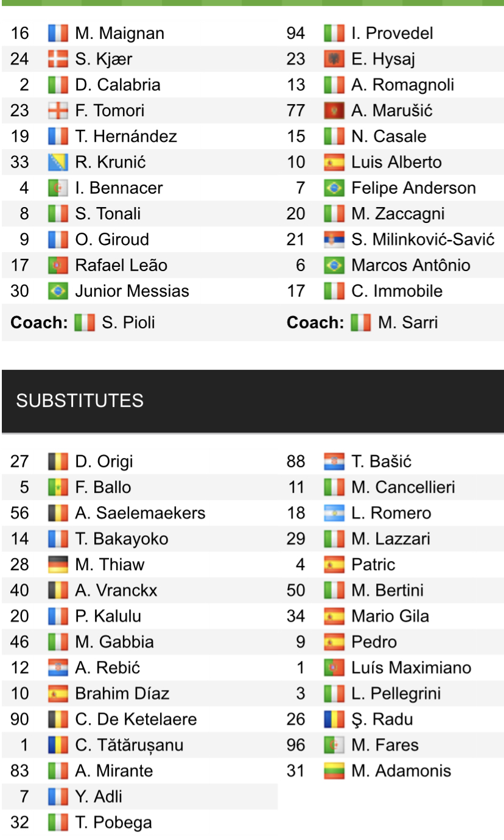Click the Argentine flag beside L. Romero
The height and width of the screenshot is (840, 504).
coord(334,513)
